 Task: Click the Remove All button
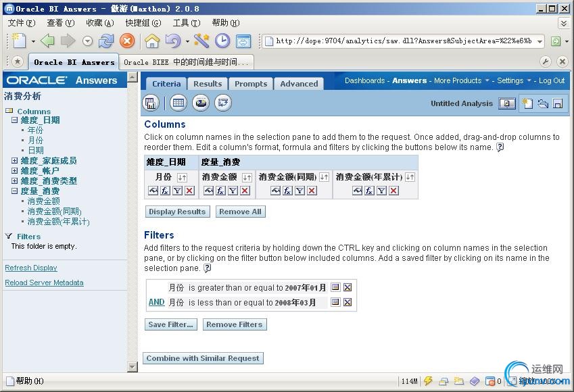240,212
